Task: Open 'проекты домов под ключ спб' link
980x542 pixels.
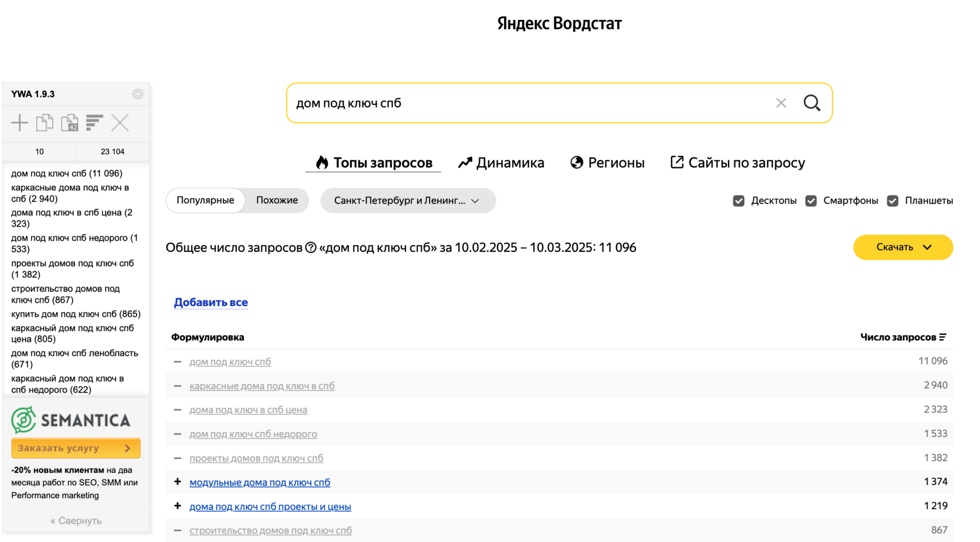Action: coord(256,458)
